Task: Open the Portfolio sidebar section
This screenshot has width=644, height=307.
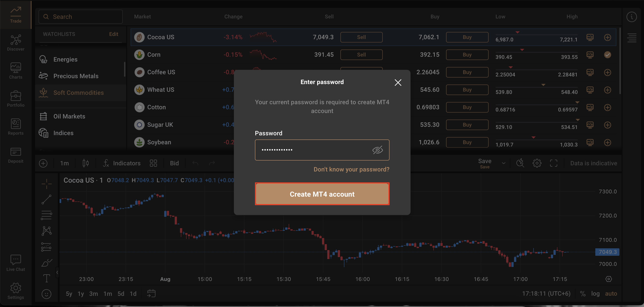Action: tap(16, 99)
